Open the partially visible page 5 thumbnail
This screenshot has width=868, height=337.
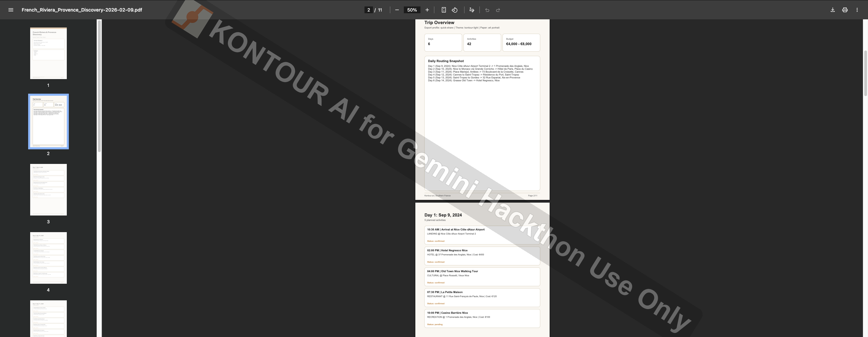[x=48, y=319]
